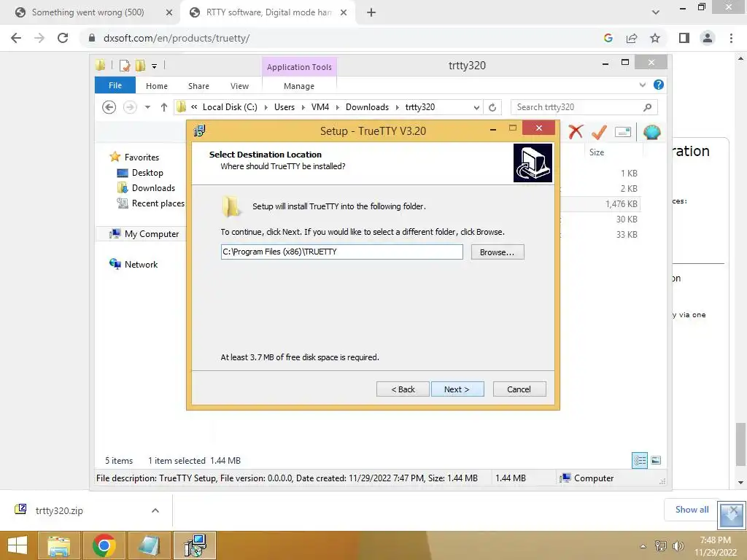Image resolution: width=747 pixels, height=560 pixels.
Task: Switch to large icons view
Action: [656, 461]
